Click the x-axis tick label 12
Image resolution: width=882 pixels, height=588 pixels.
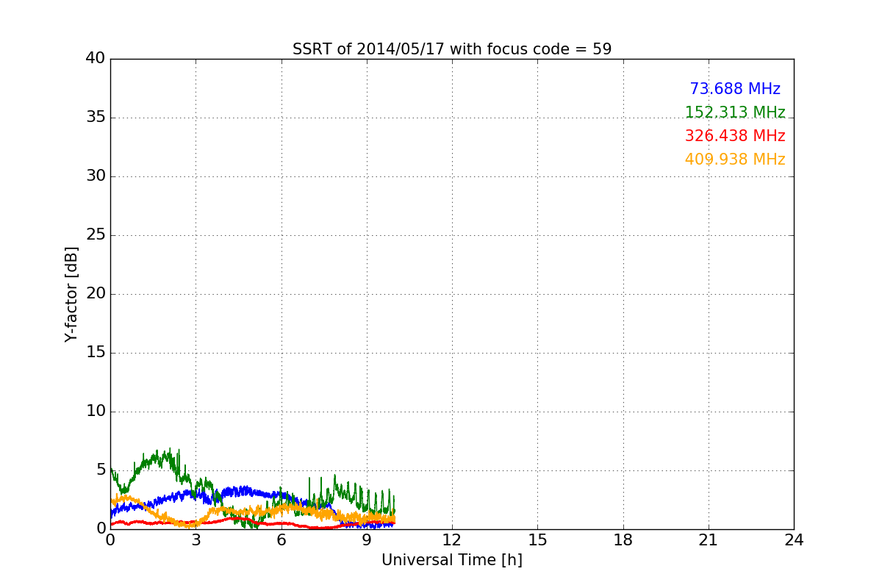[x=452, y=540]
